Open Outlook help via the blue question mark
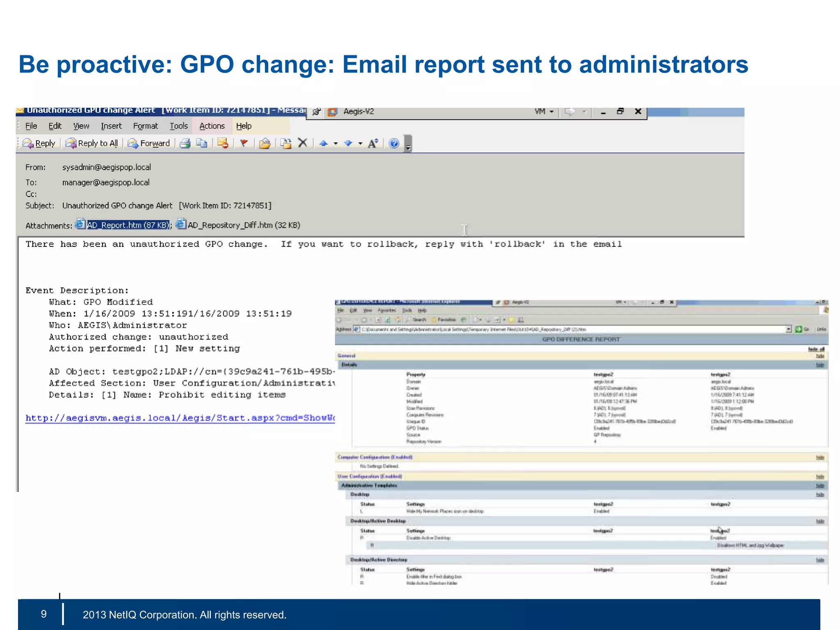Screen dimensions: 840x630 tap(394, 143)
